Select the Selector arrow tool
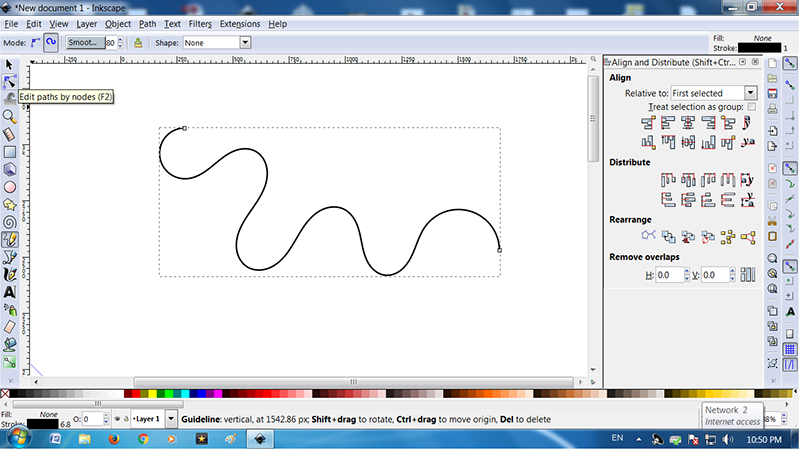 click(9, 65)
